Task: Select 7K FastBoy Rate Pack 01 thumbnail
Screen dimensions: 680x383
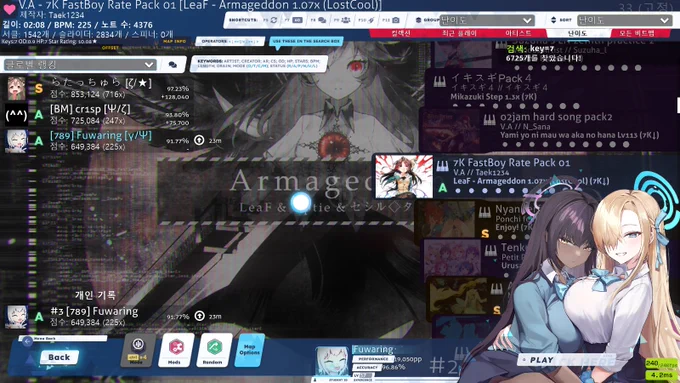Action: point(404,177)
